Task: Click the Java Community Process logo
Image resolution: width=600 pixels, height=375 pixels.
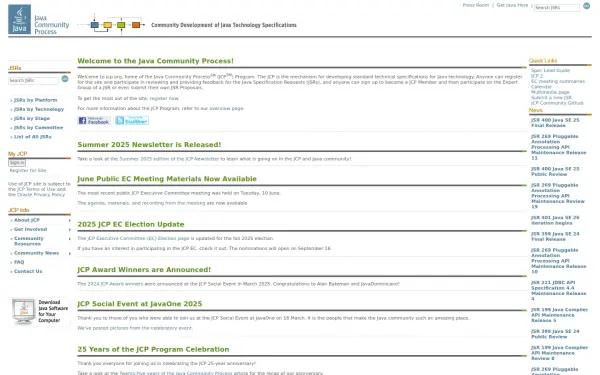Action: [x=39, y=20]
